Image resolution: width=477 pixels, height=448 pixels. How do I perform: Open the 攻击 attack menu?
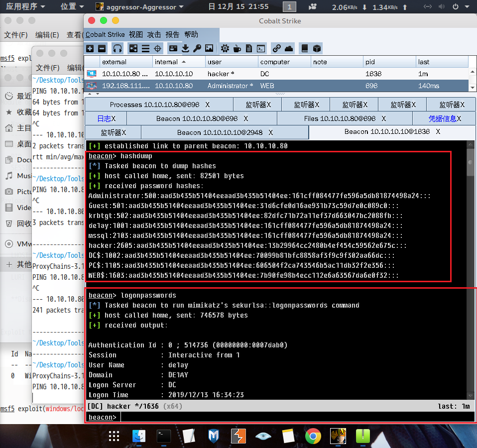(154, 34)
